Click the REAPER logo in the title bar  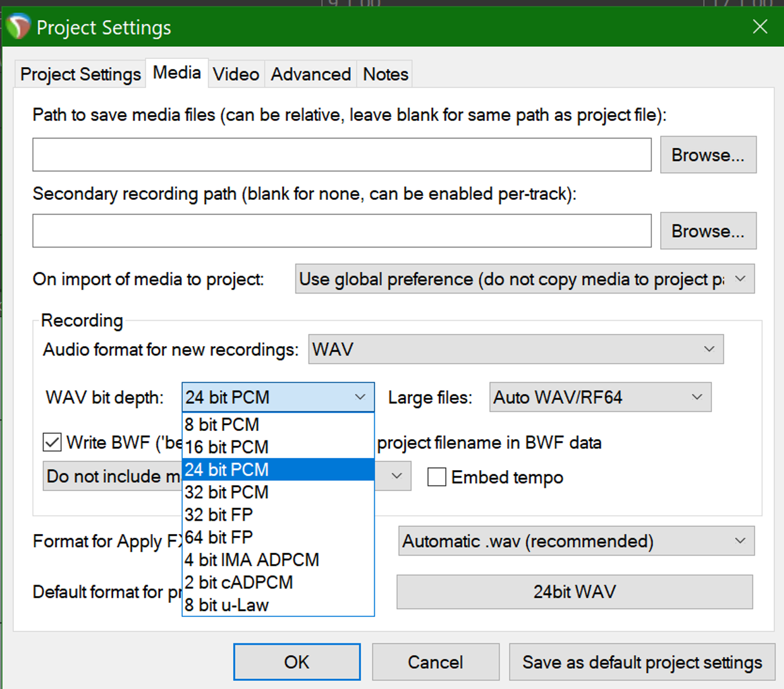[18, 26]
